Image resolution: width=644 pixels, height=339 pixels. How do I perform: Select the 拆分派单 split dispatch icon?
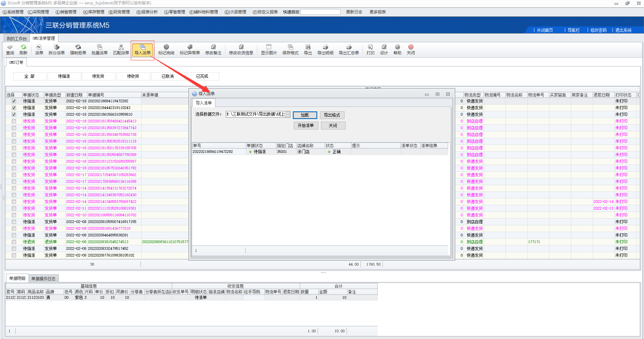(x=57, y=50)
